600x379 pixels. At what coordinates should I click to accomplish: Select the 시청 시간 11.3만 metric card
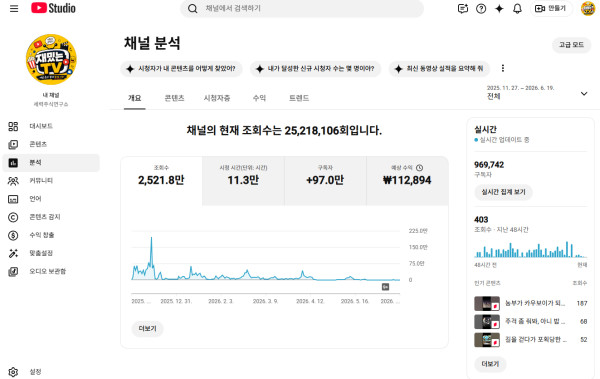[x=243, y=181]
